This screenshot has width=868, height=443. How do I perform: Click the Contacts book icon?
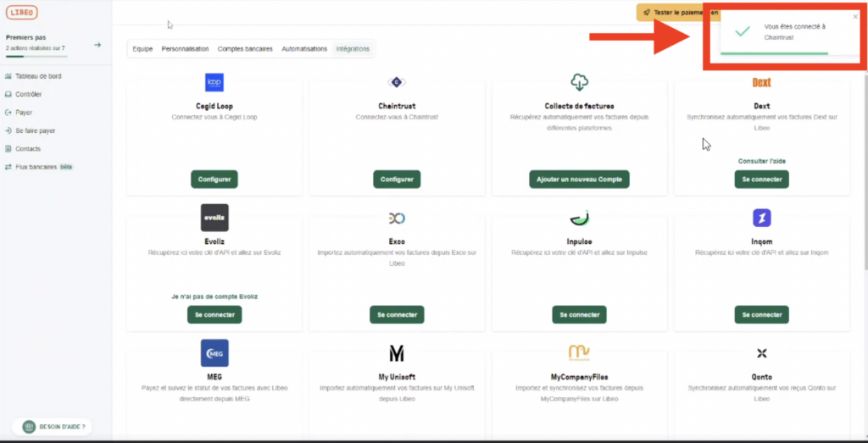[8, 149]
